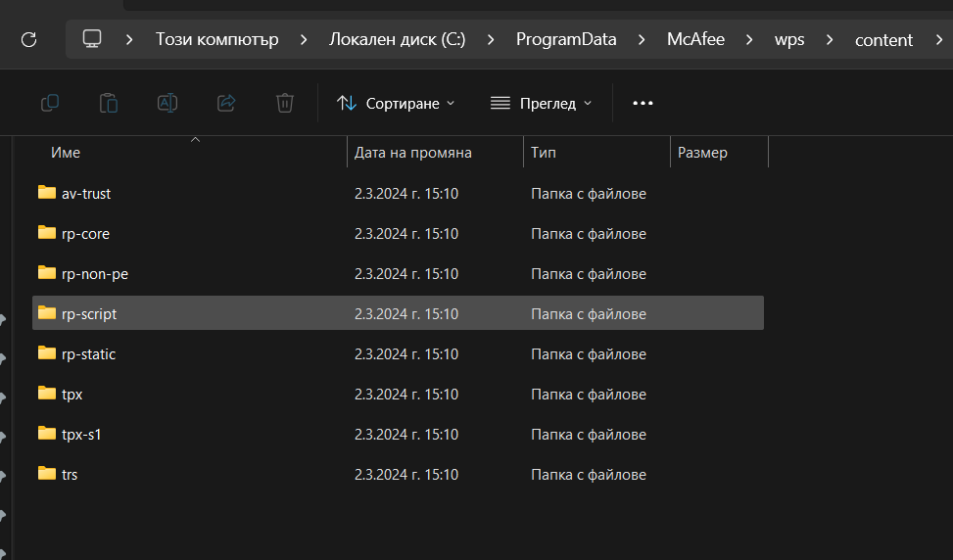
Task: Click the Размер column header
Action: tap(702, 153)
